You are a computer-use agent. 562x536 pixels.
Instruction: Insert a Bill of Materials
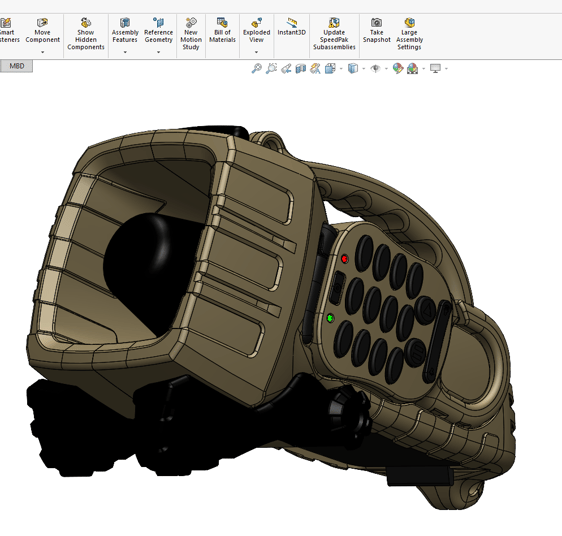(x=222, y=30)
